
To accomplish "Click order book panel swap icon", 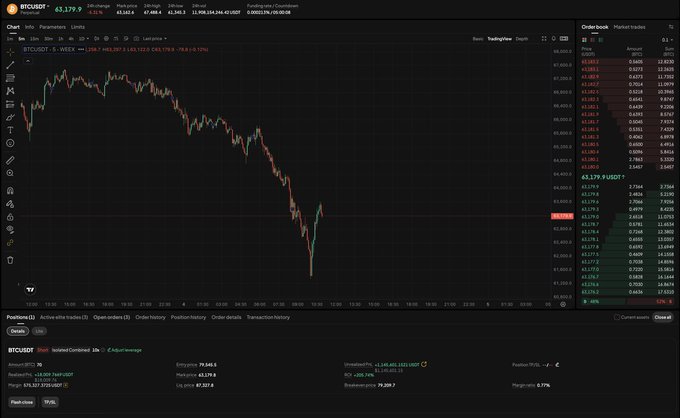I will [x=671, y=27].
